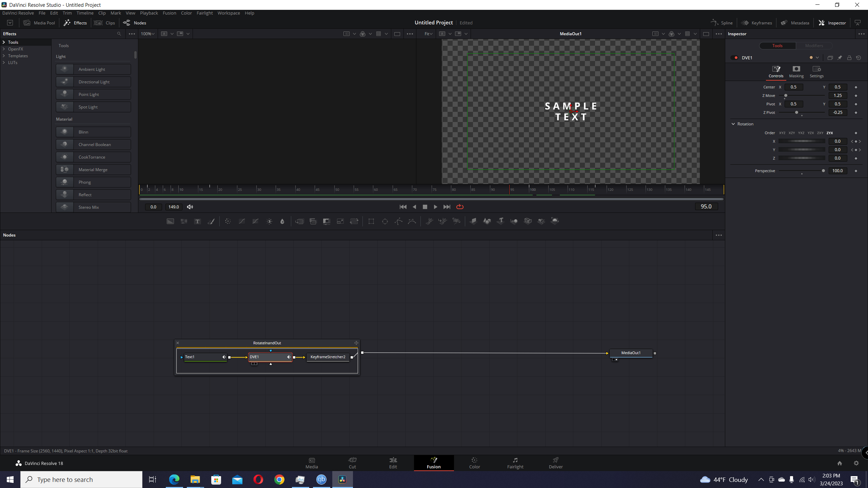Add a Resize node from toolbar
The image size is (868, 488).
(340, 221)
